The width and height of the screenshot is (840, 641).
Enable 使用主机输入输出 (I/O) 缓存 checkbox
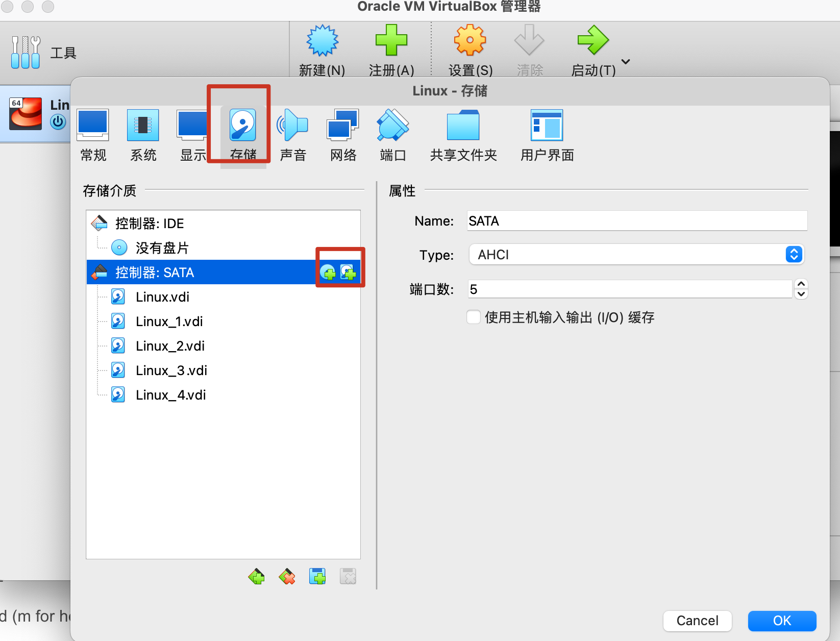(474, 317)
